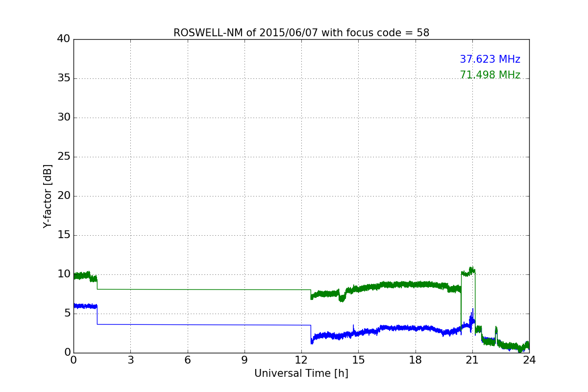The height and width of the screenshot is (392, 588).
Task: Click the Y-factor [dB] axis label
Action: [48, 196]
